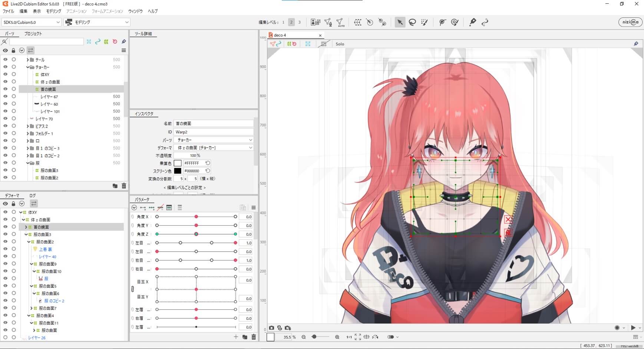Screen dimensions: 644x349
Task: Toggle visibility of レイヤー 60
Action: click(x=5, y=104)
